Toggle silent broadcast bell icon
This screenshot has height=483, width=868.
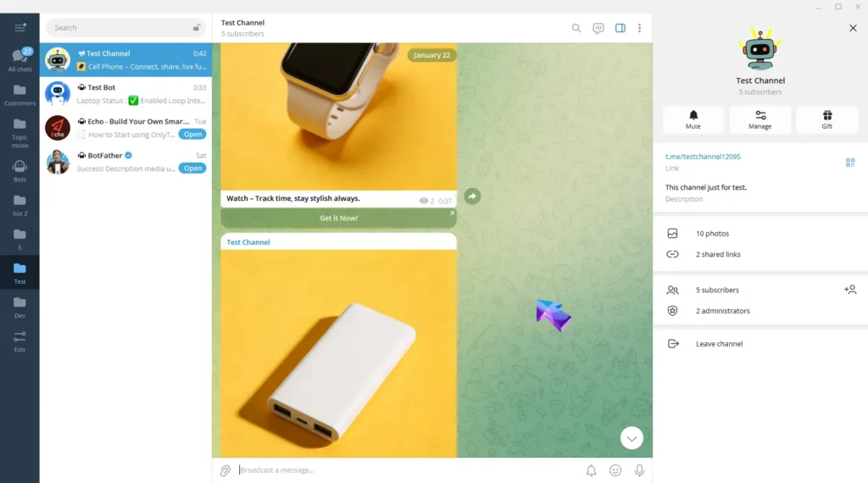pos(592,470)
